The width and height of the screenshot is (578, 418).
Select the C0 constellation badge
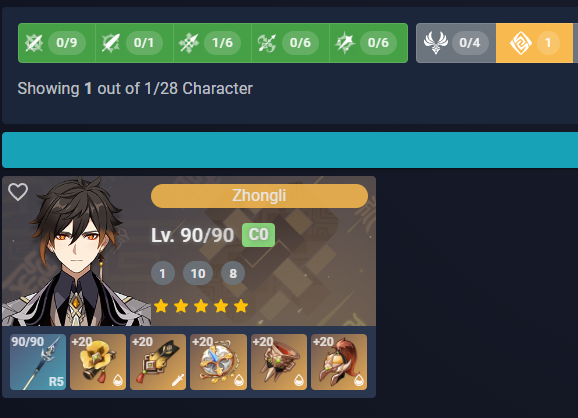pyautogui.click(x=258, y=235)
